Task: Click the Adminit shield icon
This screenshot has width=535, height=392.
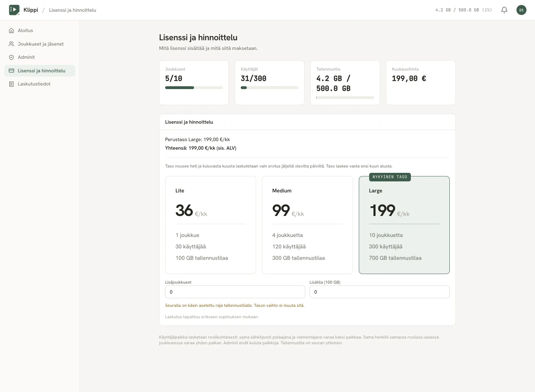Action: click(11, 57)
